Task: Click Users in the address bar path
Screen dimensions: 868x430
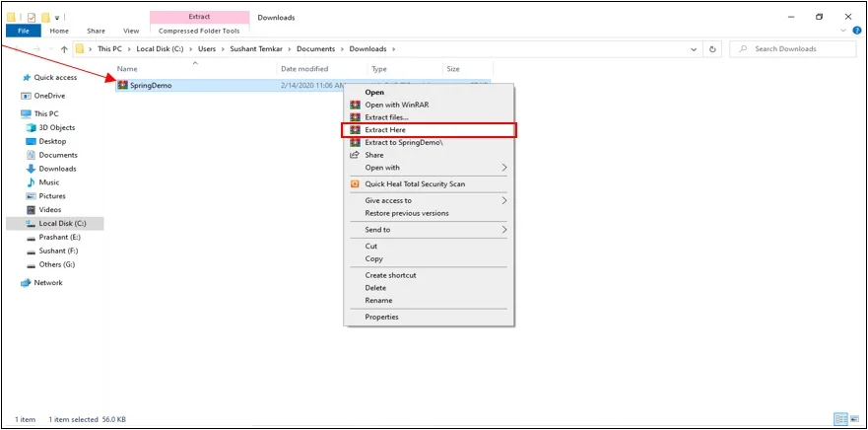Action: (x=207, y=48)
